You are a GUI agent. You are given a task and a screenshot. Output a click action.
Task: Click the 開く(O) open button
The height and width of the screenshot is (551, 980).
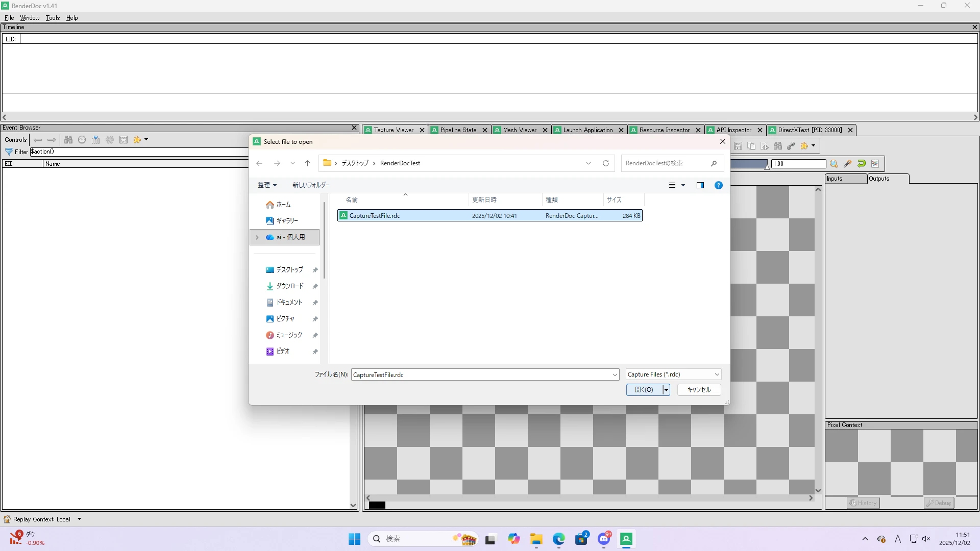click(x=644, y=390)
